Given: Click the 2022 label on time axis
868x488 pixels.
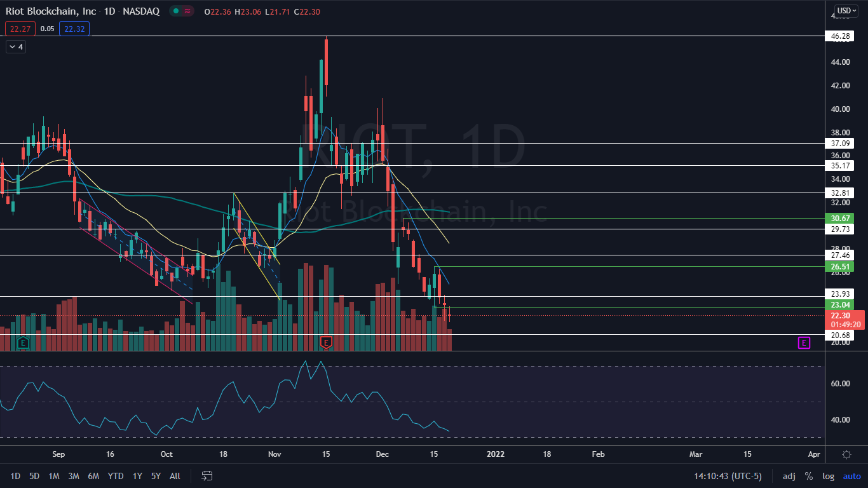Looking at the screenshot, I should tap(495, 454).
